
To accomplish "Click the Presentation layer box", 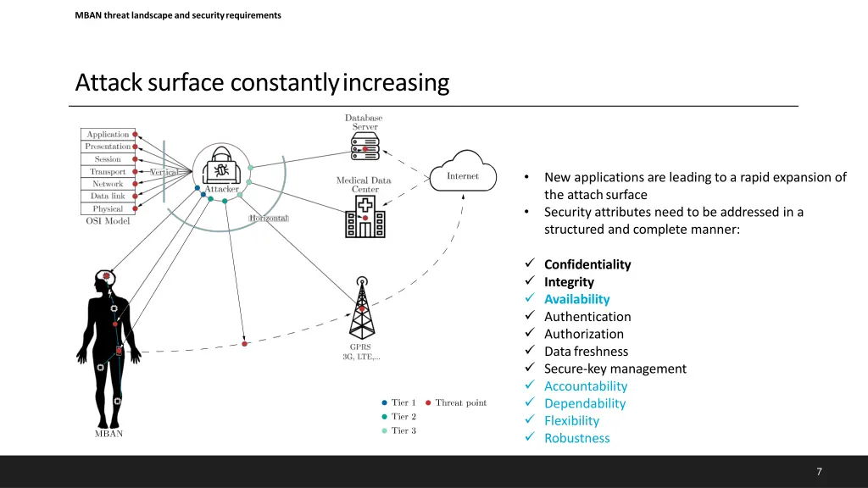I will (x=108, y=147).
